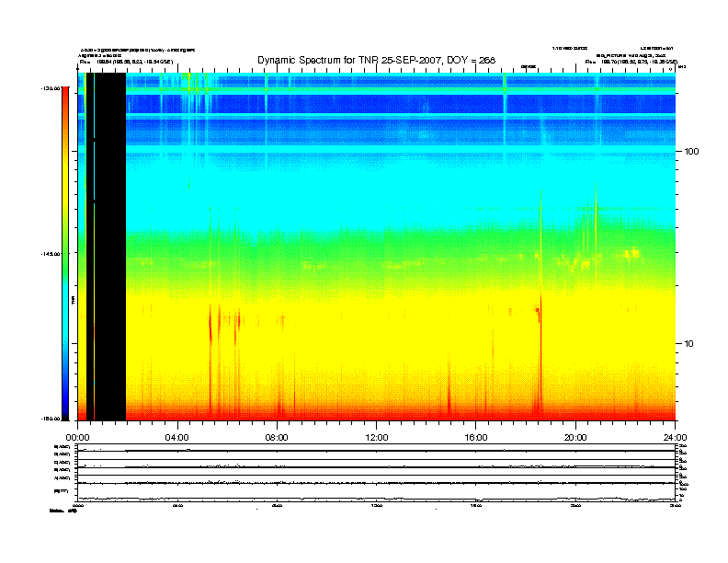Click the '24:00' time axis label

675,438
